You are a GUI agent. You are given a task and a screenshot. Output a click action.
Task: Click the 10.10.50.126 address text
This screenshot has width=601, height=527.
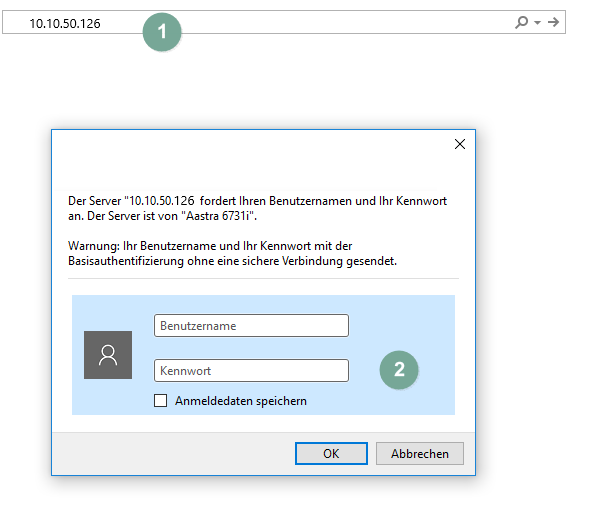coord(64,23)
